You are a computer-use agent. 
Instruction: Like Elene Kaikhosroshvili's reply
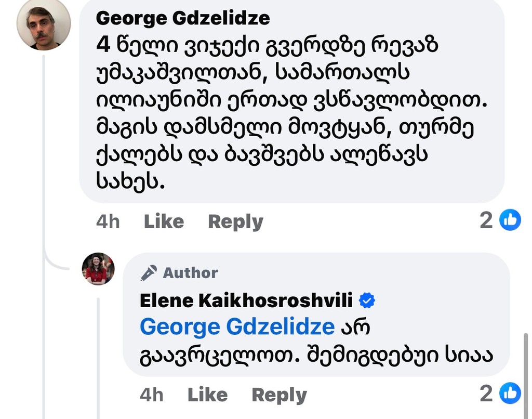(x=207, y=395)
